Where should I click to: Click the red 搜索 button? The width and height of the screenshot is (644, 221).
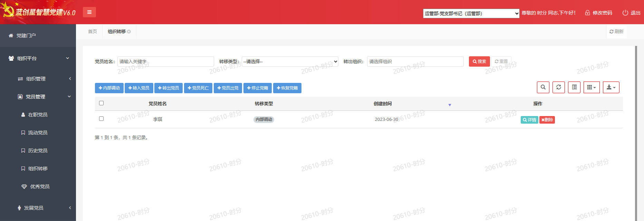[479, 61]
